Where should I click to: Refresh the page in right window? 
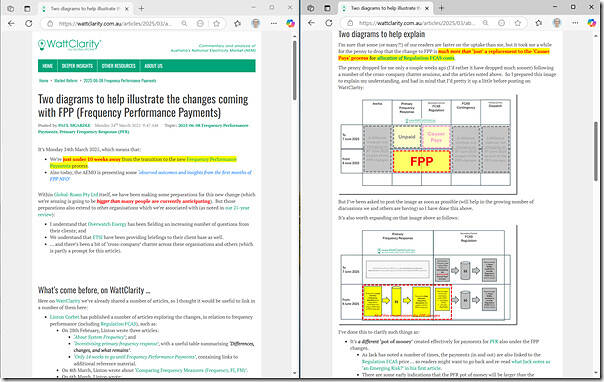[x=329, y=23]
